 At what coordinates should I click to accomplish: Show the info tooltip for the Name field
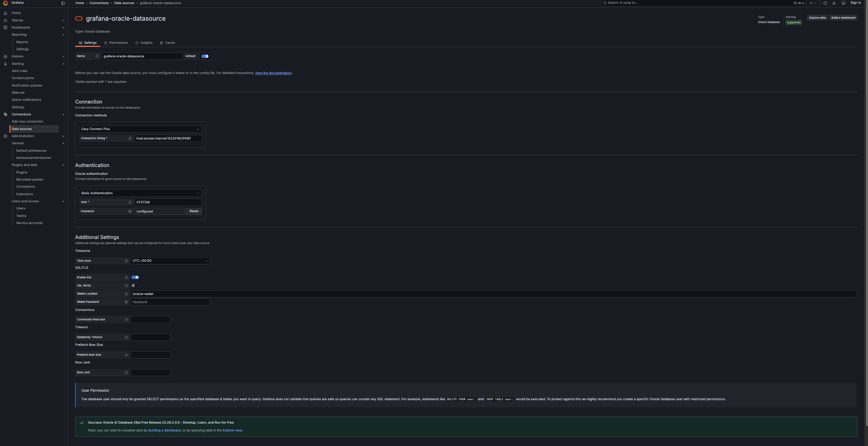97,56
